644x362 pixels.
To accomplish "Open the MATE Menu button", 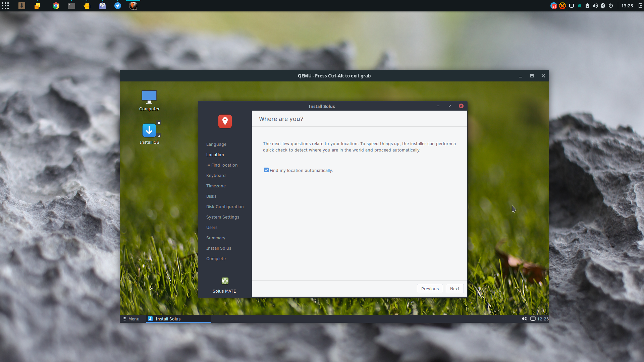I will coord(131,319).
